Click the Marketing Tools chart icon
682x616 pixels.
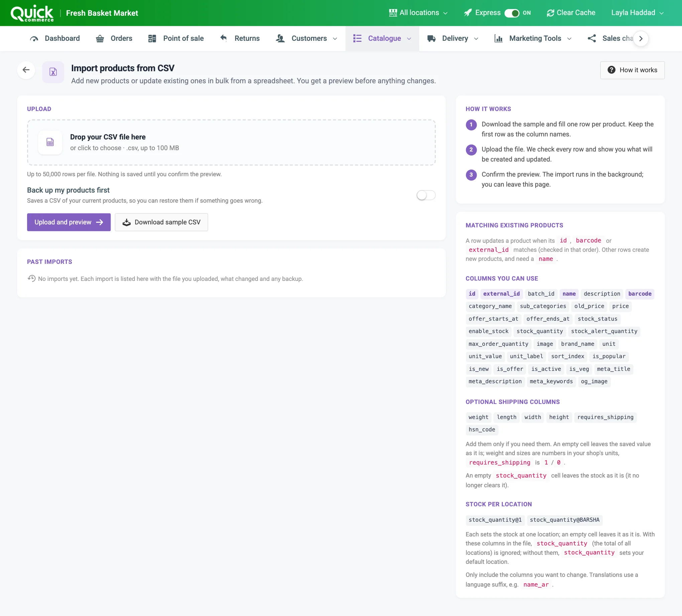498,38
